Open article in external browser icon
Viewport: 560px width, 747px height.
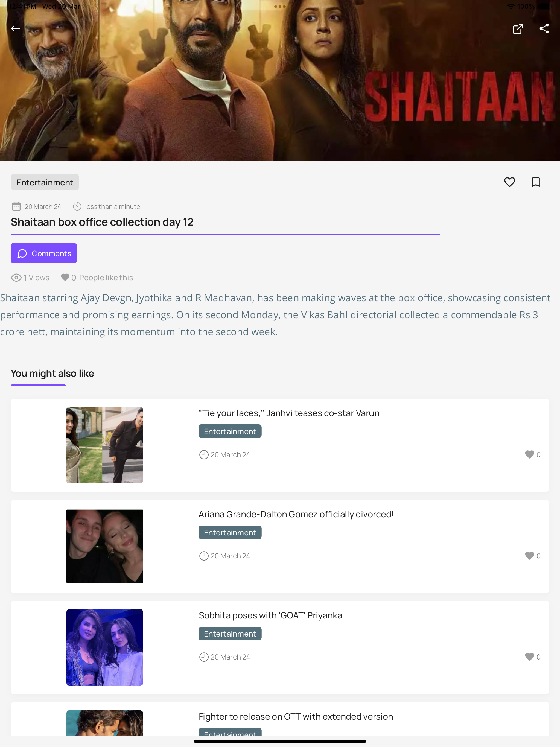pos(518,29)
